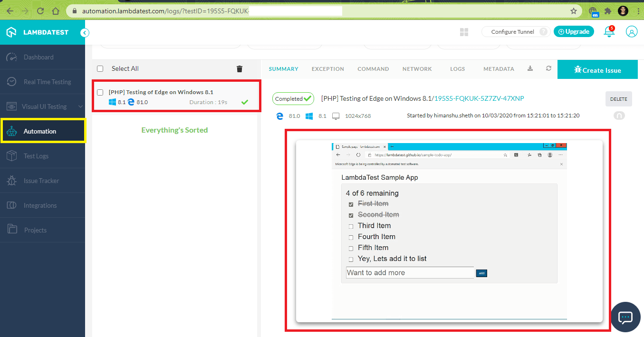This screenshot has width=644, height=337.
Task: Switch to the EXCEPTION tab
Action: pos(328,69)
